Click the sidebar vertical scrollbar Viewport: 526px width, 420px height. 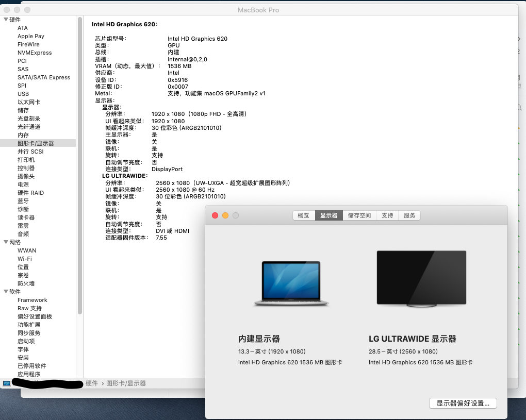click(x=80, y=165)
